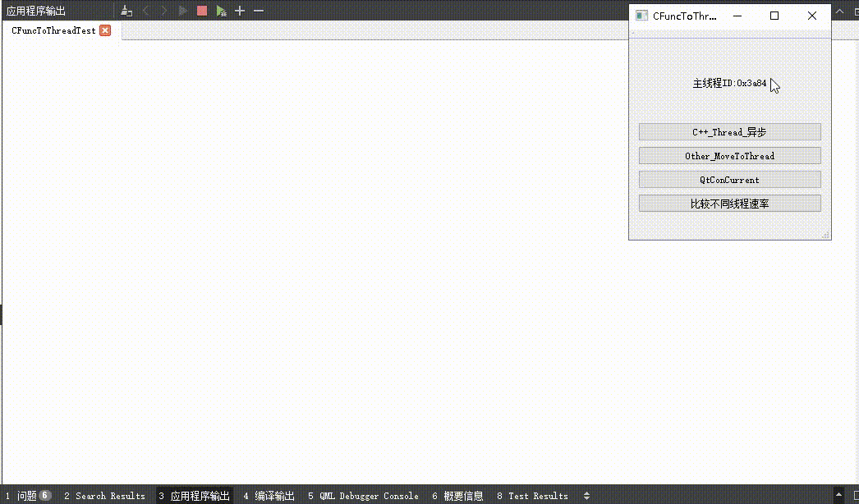859x504 pixels.
Task: Click the C++_Thread_异步 button
Action: 730,132
